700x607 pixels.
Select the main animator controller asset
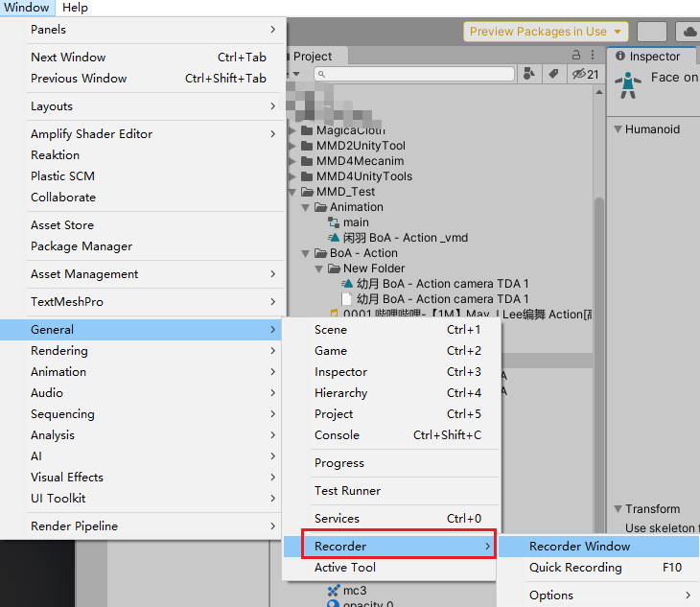point(355,222)
